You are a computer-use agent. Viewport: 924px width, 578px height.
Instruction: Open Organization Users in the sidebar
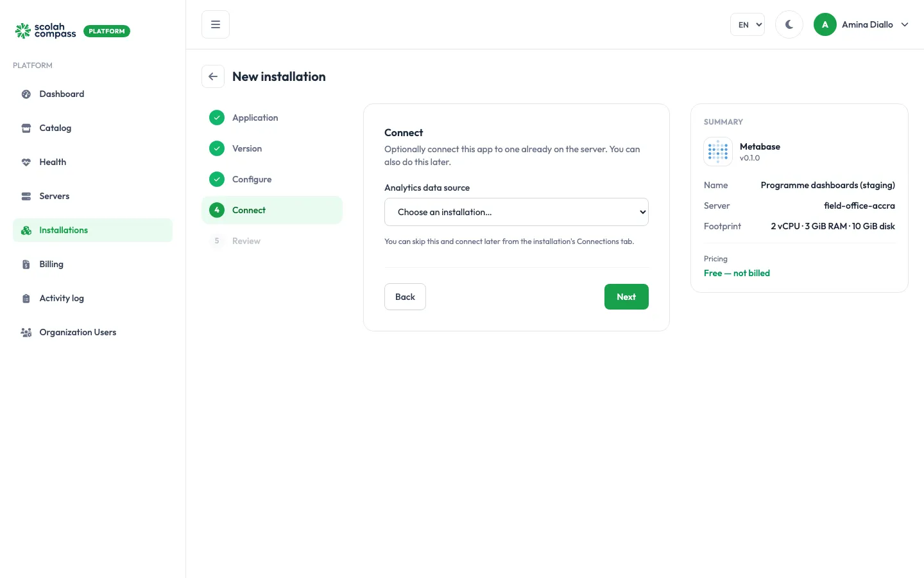coord(92,332)
